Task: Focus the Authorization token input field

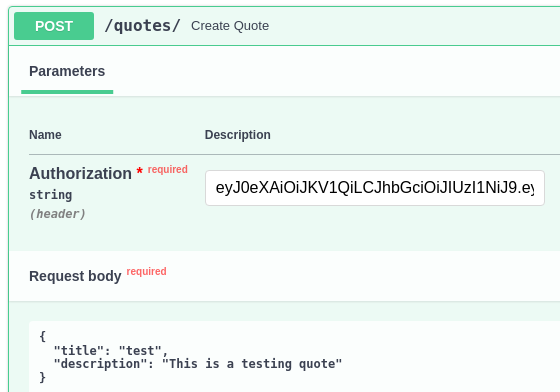Action: tap(375, 188)
